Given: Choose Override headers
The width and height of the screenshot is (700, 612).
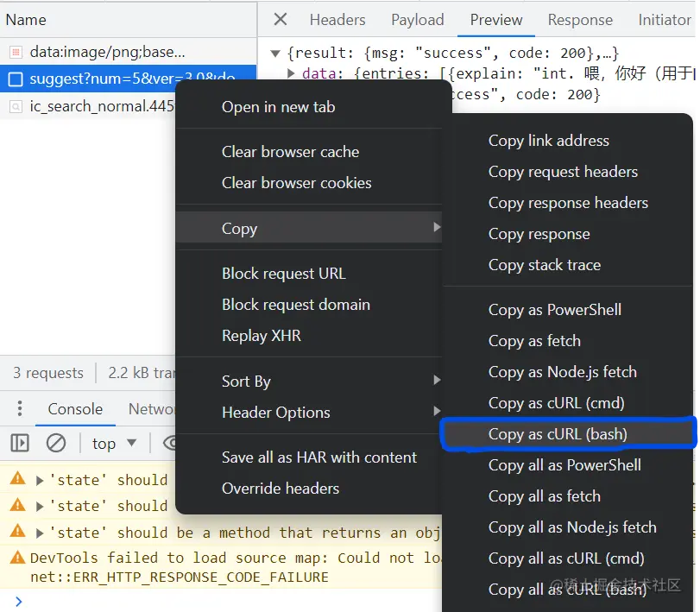Looking at the screenshot, I should click(x=309, y=489).
